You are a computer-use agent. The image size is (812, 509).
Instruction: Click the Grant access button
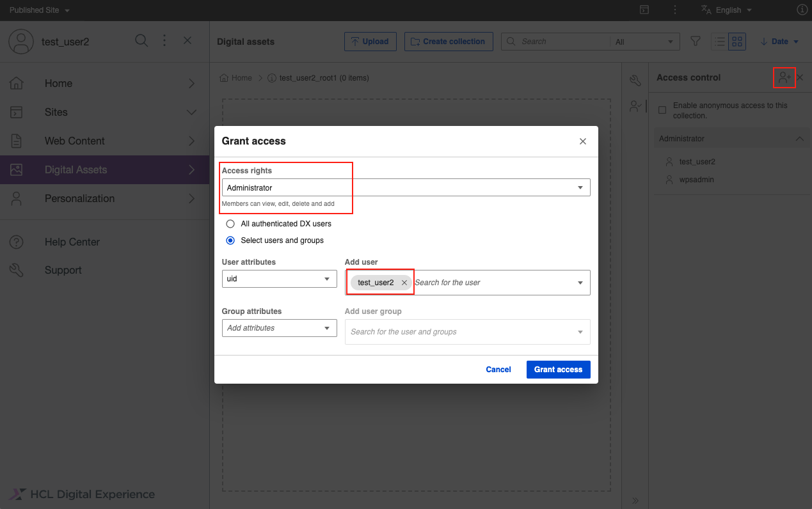point(558,369)
